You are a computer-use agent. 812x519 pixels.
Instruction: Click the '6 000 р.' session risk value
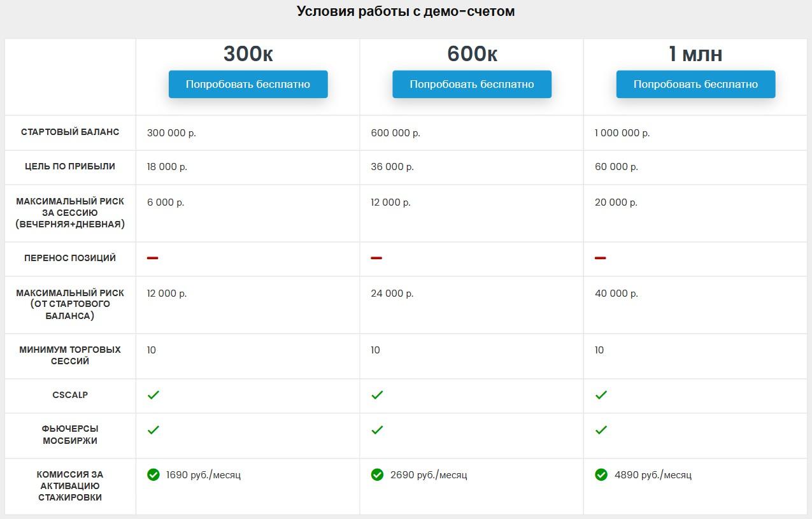166,203
